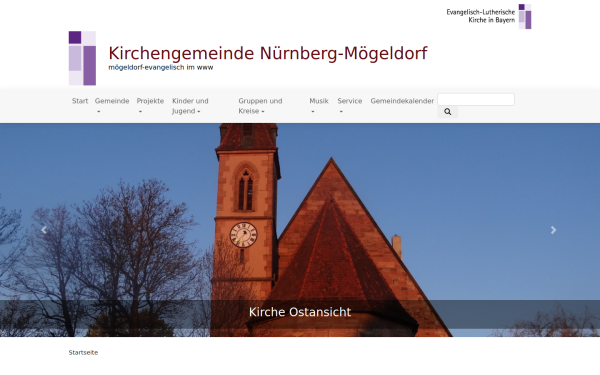Open Kirchengemeinde Nürnberg-Mögeldorf title link
This screenshot has height=375, width=600.
coord(268,53)
